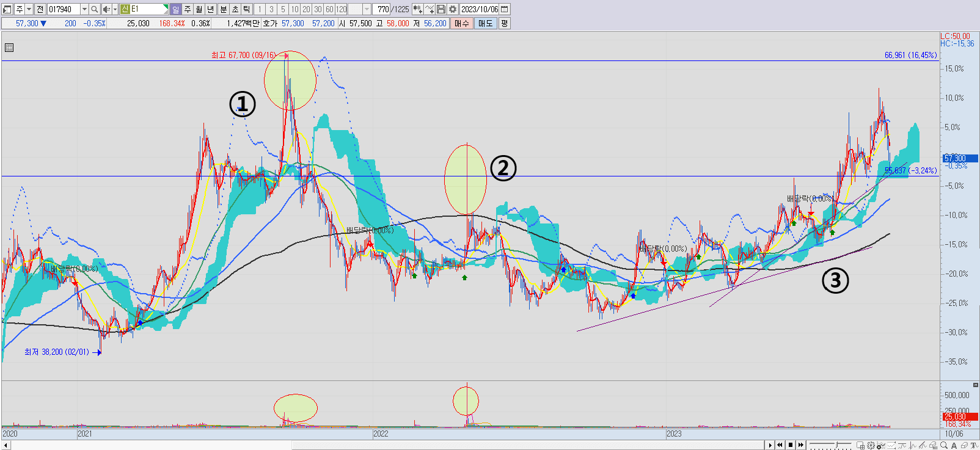The image size is (980, 450).
Task: Select the zigzag line chart tool icon
Action: [x=912, y=445]
